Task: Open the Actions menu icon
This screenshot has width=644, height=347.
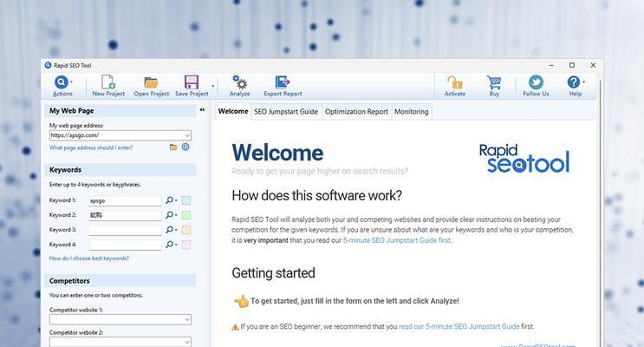Action: [x=62, y=82]
